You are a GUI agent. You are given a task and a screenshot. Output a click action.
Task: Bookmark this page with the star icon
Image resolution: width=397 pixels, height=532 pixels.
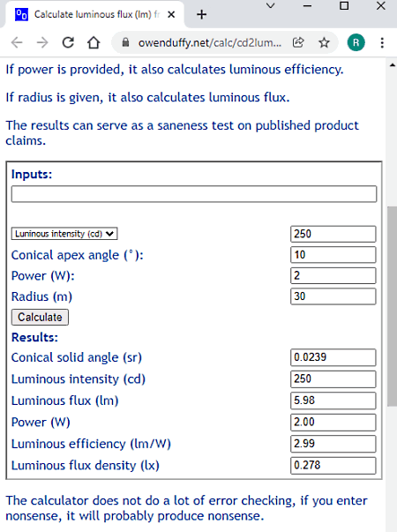[324, 42]
